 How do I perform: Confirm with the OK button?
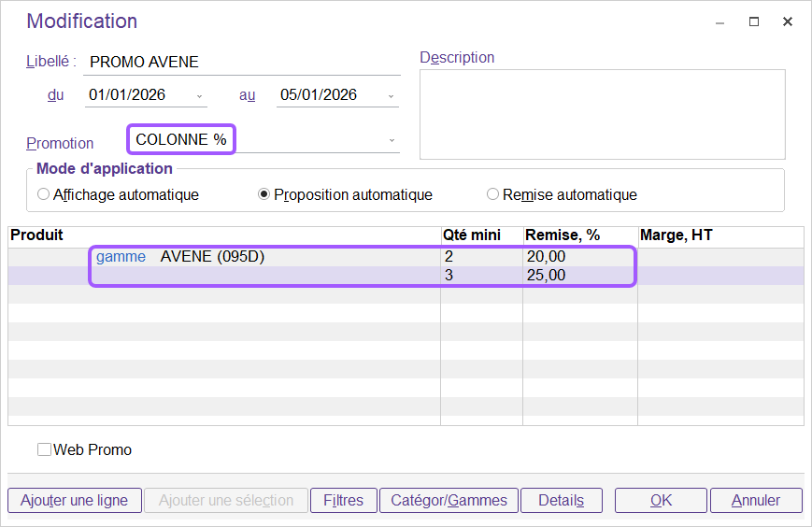(661, 501)
